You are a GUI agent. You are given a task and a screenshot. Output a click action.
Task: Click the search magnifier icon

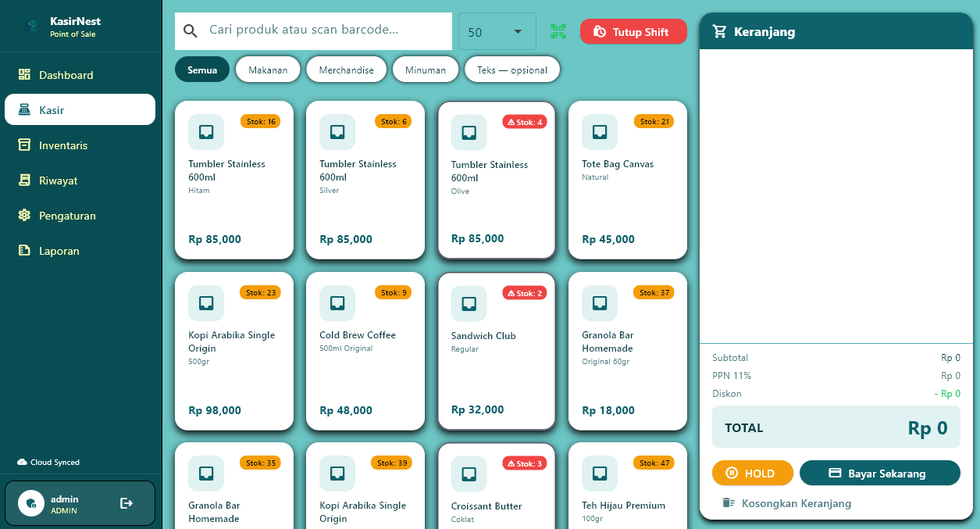coord(191,30)
